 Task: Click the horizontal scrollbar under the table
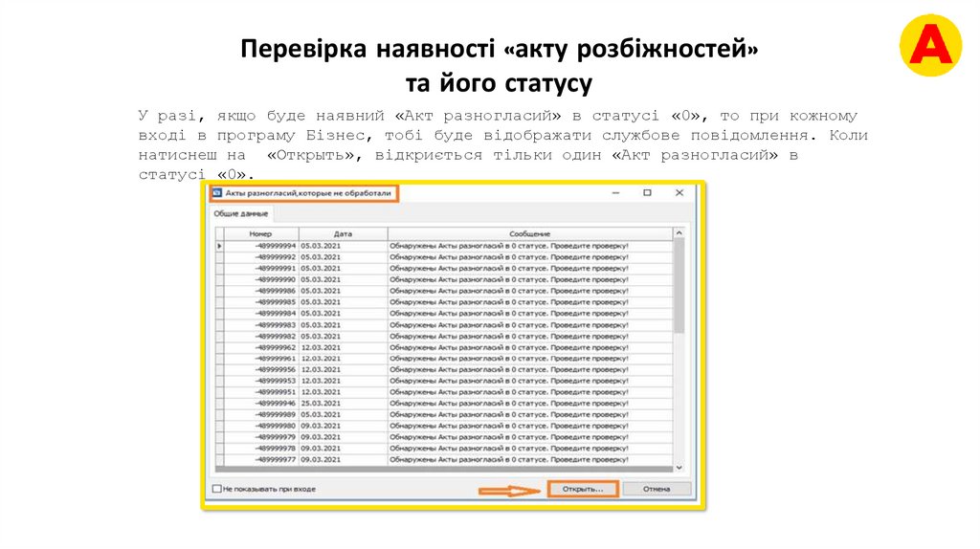[444, 469]
